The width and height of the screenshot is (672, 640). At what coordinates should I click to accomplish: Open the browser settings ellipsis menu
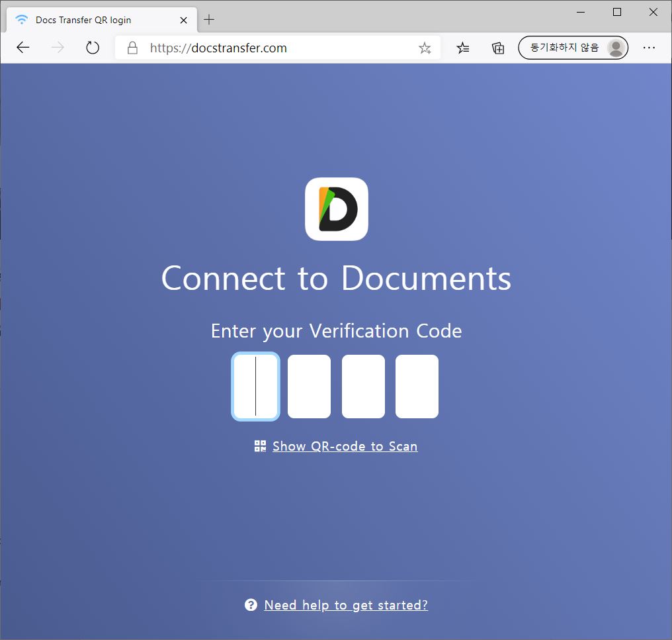click(649, 48)
